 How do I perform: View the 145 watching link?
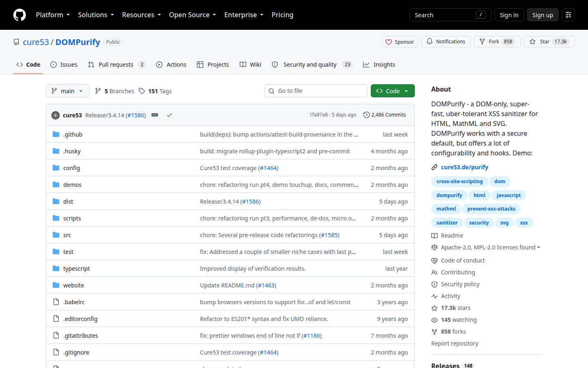[454, 320]
